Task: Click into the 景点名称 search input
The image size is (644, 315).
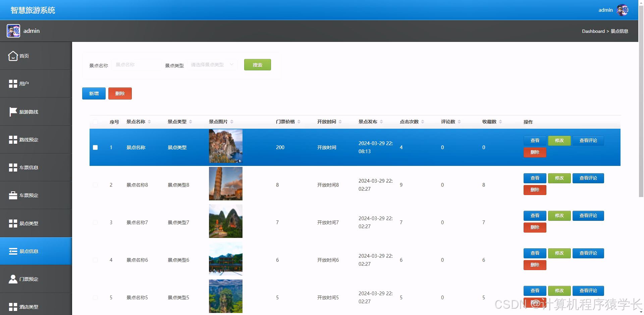Action: point(137,65)
